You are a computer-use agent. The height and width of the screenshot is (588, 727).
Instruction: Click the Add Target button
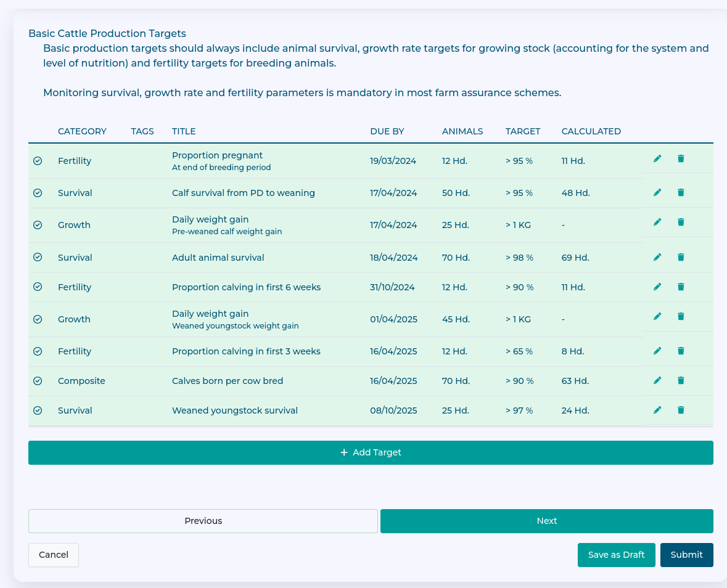coord(371,452)
